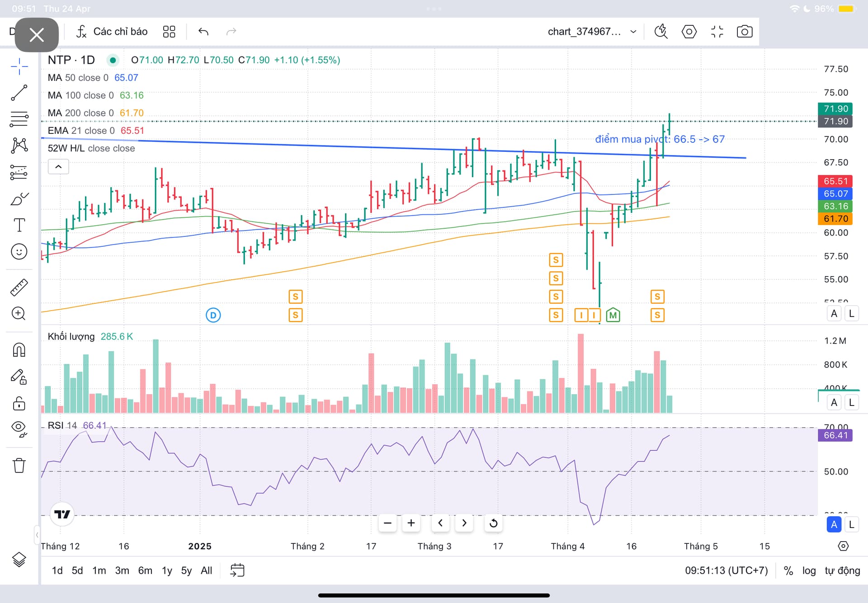This screenshot has width=868, height=603.
Task: Open Các chỉ báo indicators menu
Action: [x=112, y=32]
